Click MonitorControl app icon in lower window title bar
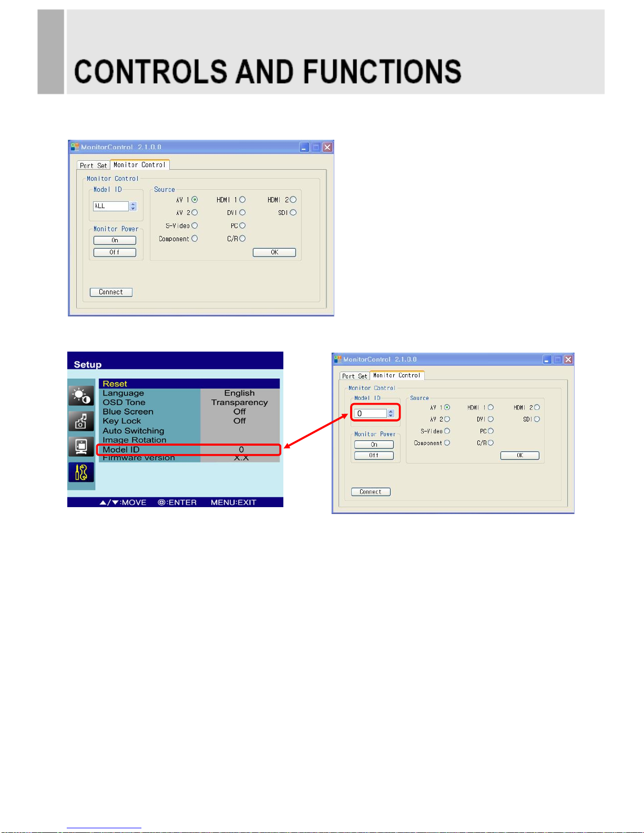Screen dimensions: 644x833 (338, 359)
